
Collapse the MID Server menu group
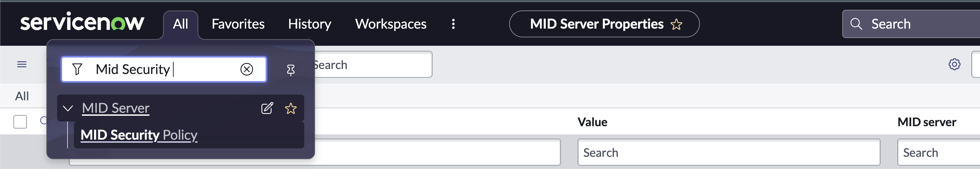pos(68,108)
